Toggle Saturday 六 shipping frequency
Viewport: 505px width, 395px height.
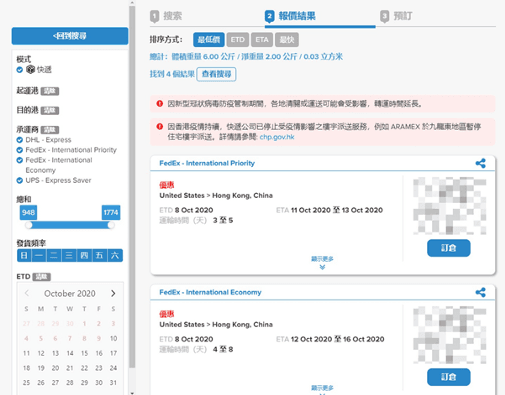tap(115, 255)
